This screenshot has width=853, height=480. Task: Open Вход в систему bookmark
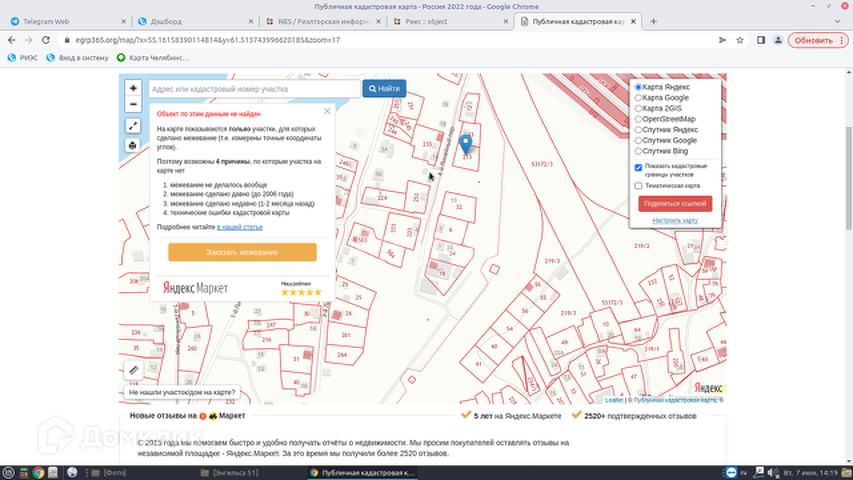coord(78,58)
